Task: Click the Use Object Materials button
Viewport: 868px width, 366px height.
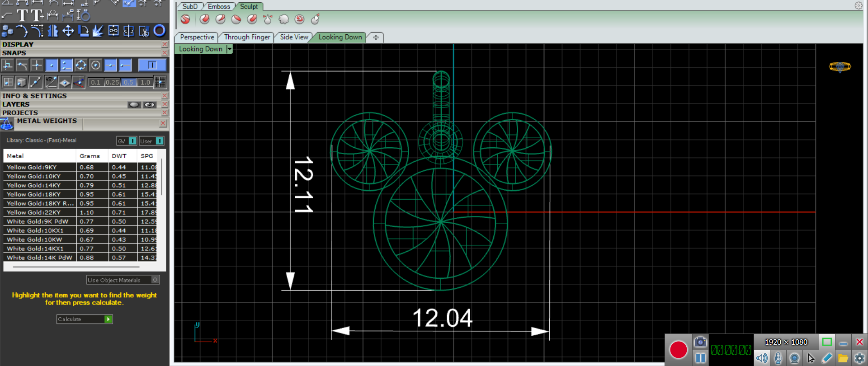Action: tap(123, 280)
